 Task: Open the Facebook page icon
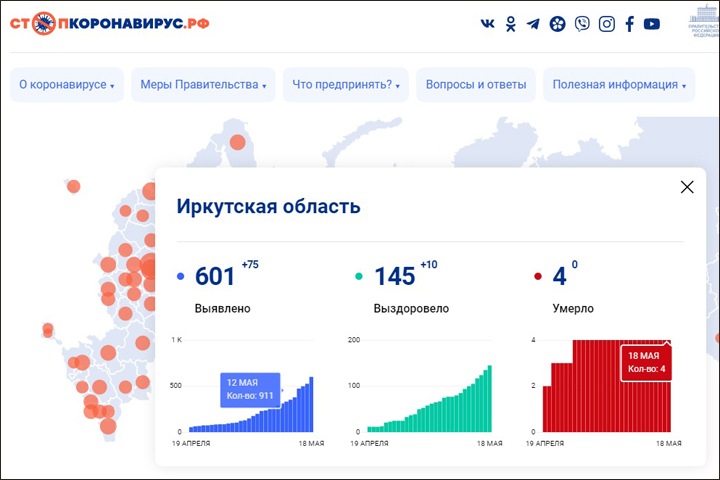[629, 24]
